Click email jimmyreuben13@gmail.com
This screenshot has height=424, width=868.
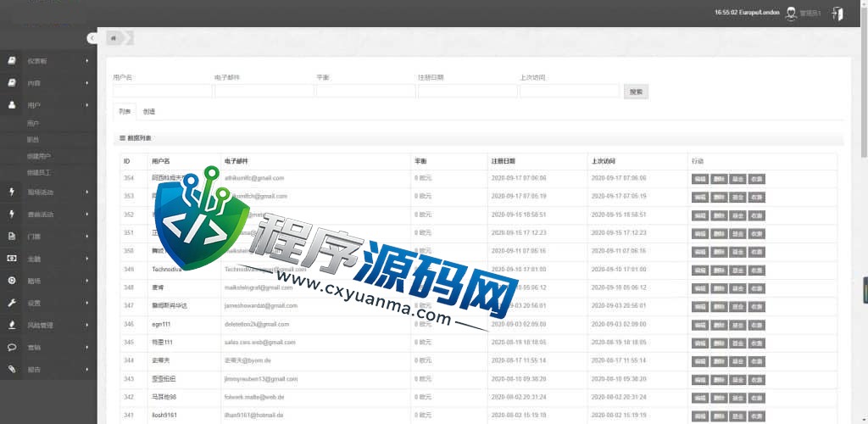[x=261, y=379]
